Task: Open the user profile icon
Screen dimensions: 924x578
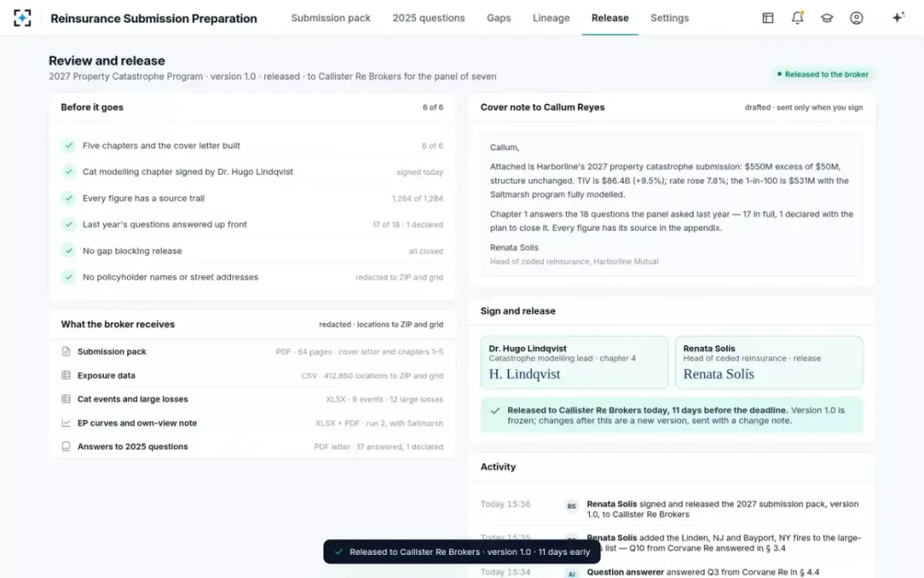Action: tap(856, 18)
